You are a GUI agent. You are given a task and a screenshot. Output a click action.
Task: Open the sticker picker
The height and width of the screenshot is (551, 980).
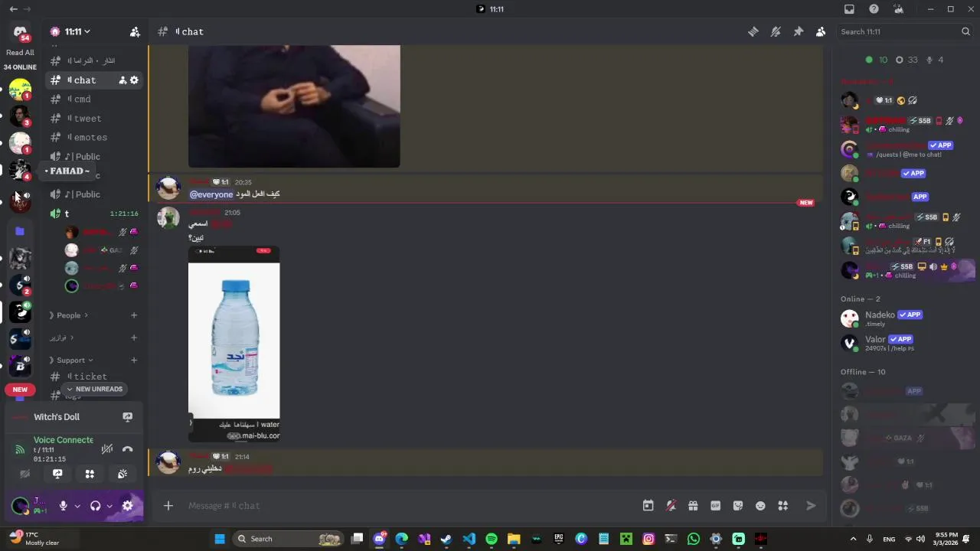[x=738, y=506]
